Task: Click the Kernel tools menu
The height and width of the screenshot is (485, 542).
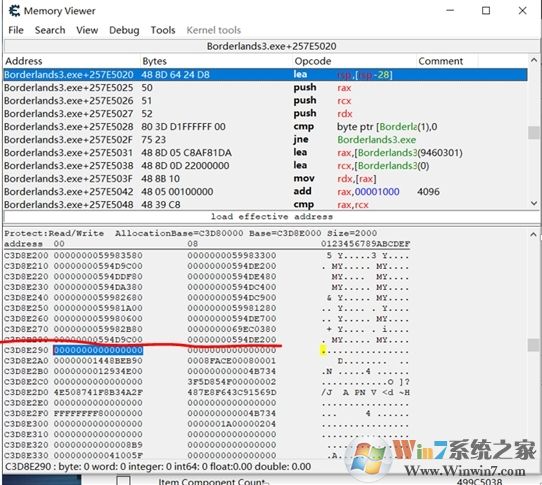Action: click(x=214, y=30)
